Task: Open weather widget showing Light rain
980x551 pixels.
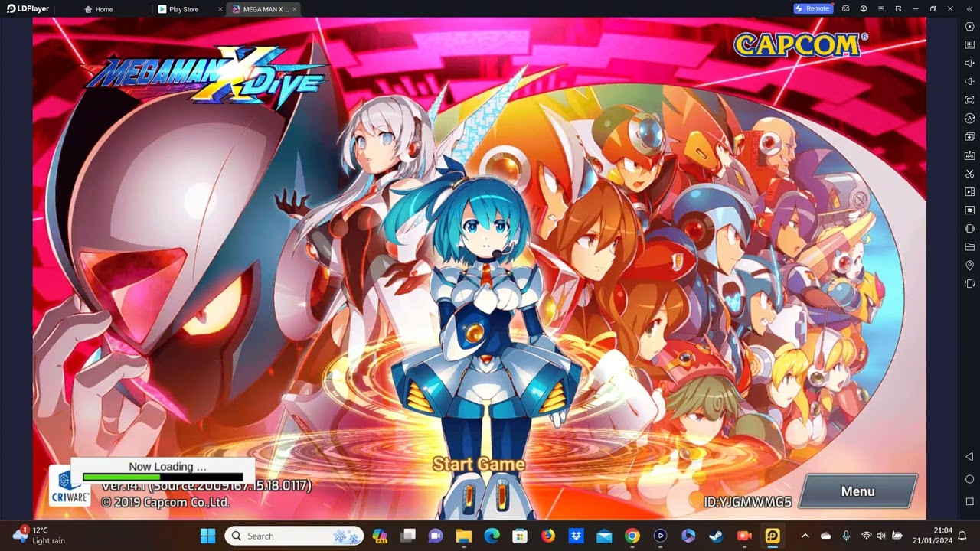Action: click(40, 535)
